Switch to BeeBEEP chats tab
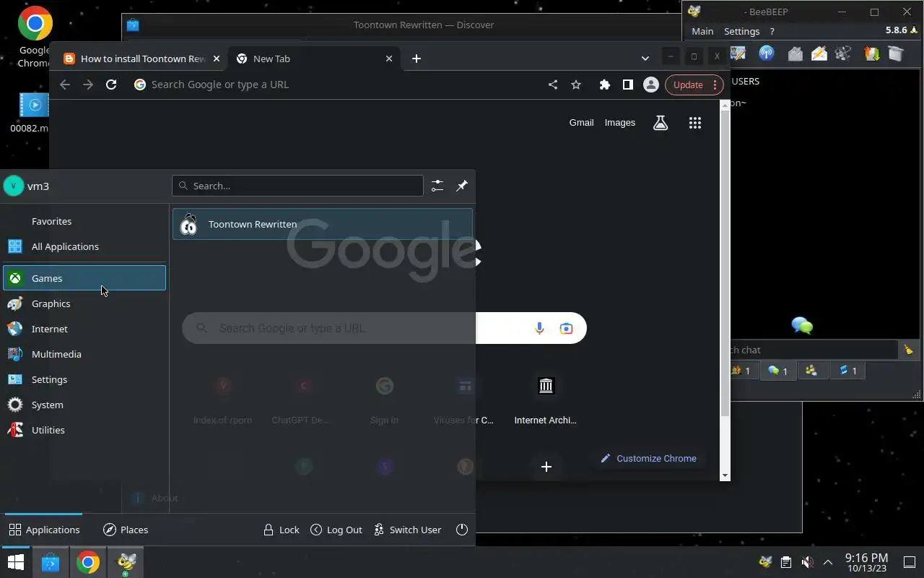The height and width of the screenshot is (578, 924). 777,371
